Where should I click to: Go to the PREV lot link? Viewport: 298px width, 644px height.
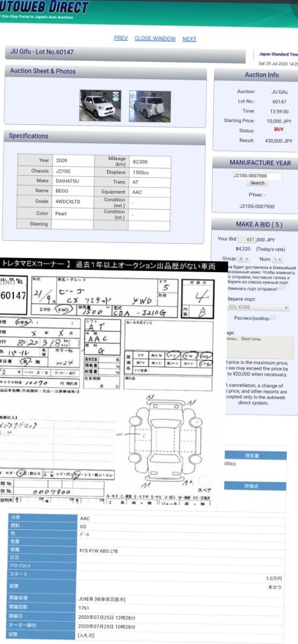click(x=121, y=39)
